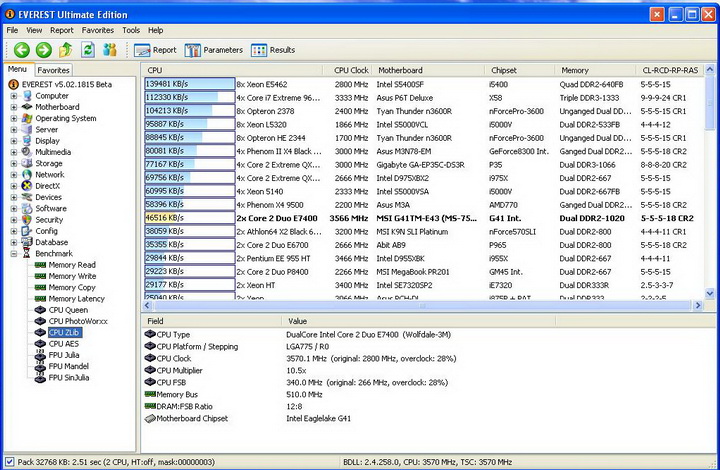This screenshot has width=720, height=470.
Task: Select the DirectX tree item
Action: [x=47, y=186]
